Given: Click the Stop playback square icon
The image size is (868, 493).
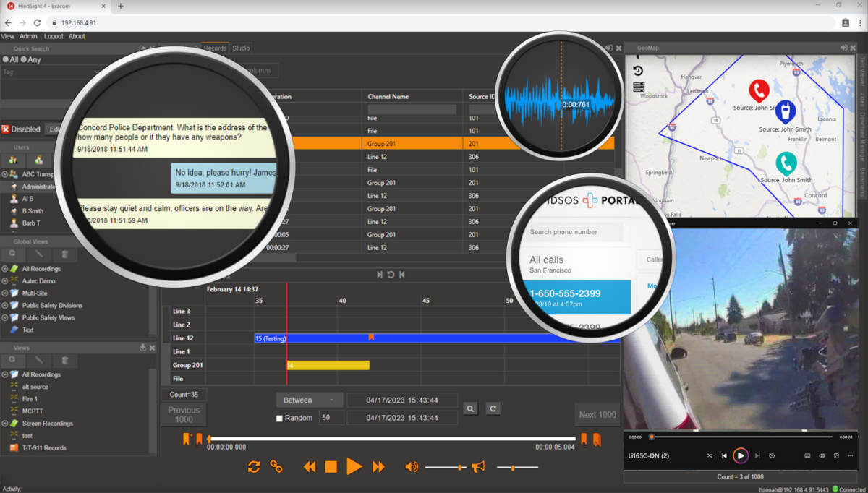Looking at the screenshot, I should [x=330, y=466].
